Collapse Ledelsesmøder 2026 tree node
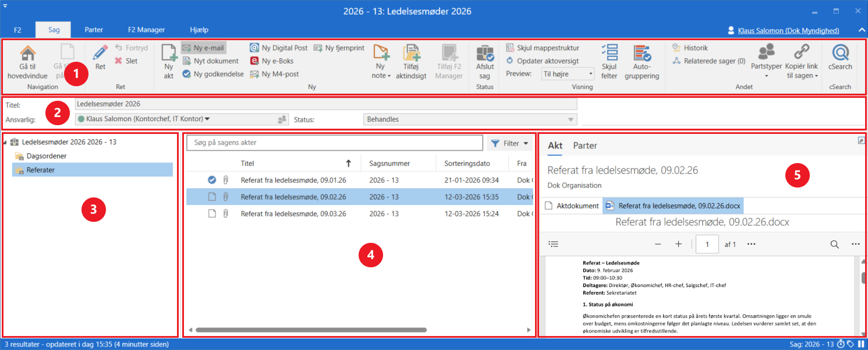Viewport: 868px width, 350px height. [5, 142]
